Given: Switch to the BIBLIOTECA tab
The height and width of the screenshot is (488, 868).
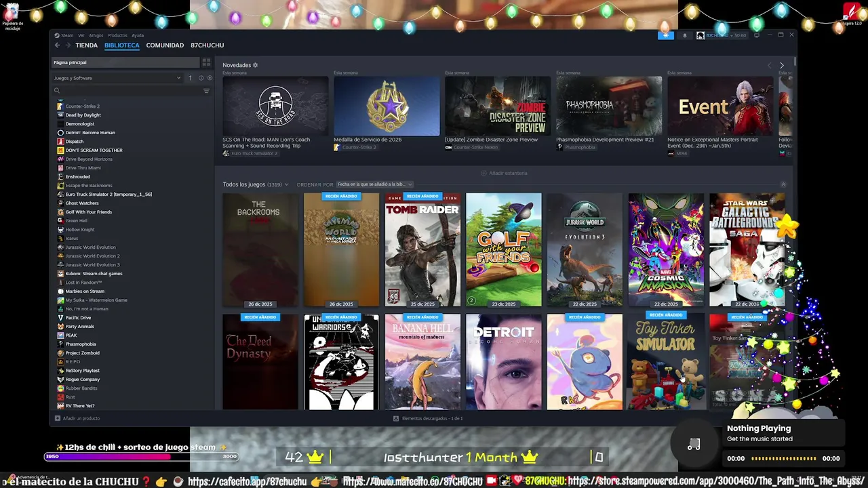Looking at the screenshot, I should 122,45.
